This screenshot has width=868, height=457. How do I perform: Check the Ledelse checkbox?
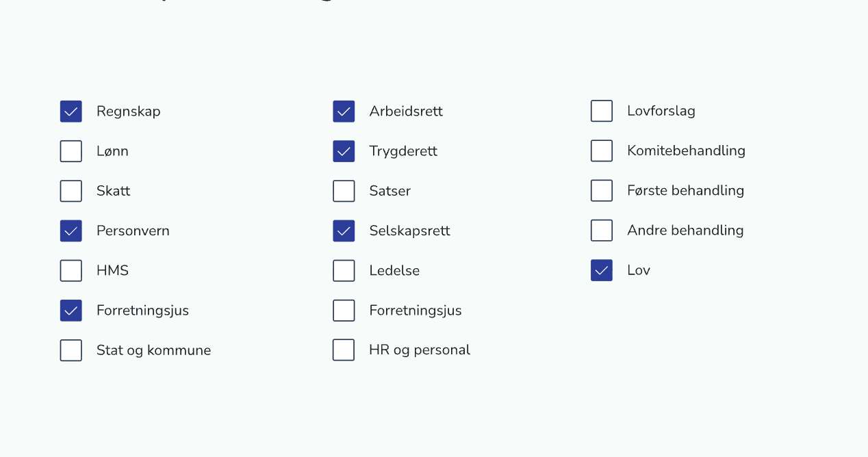(343, 270)
